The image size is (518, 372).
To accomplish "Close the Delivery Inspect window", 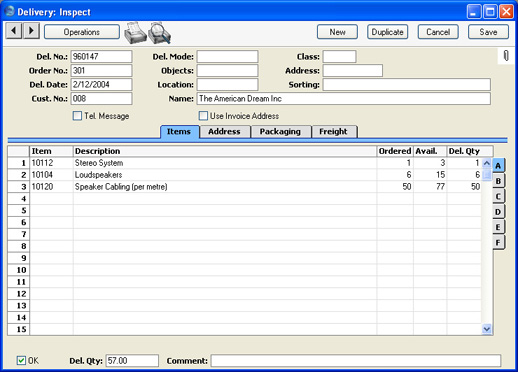I will (x=506, y=12).
